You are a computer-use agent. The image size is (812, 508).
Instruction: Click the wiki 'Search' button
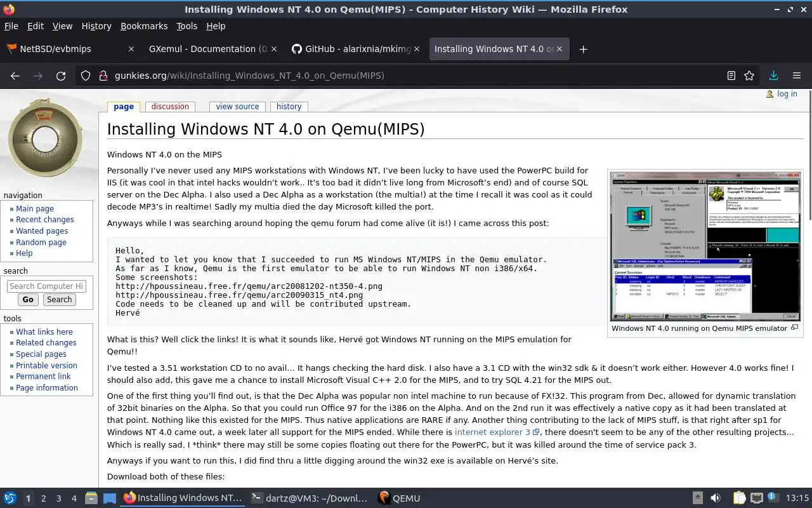59,300
